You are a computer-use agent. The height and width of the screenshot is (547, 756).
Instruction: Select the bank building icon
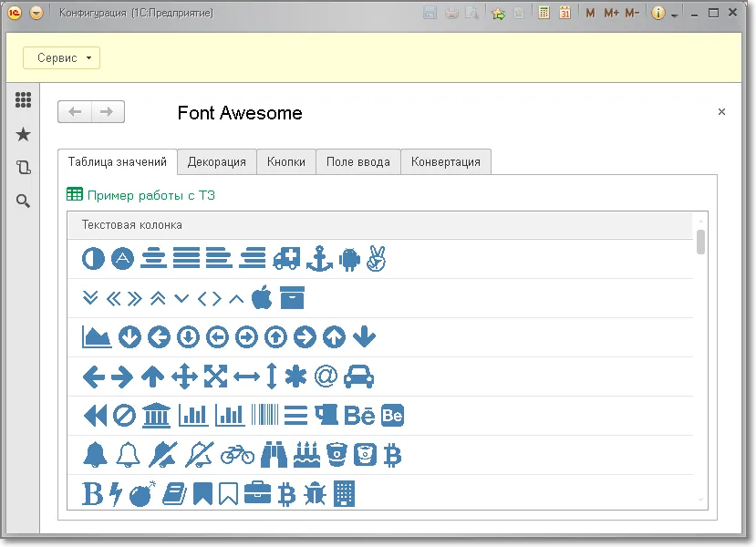(x=156, y=416)
